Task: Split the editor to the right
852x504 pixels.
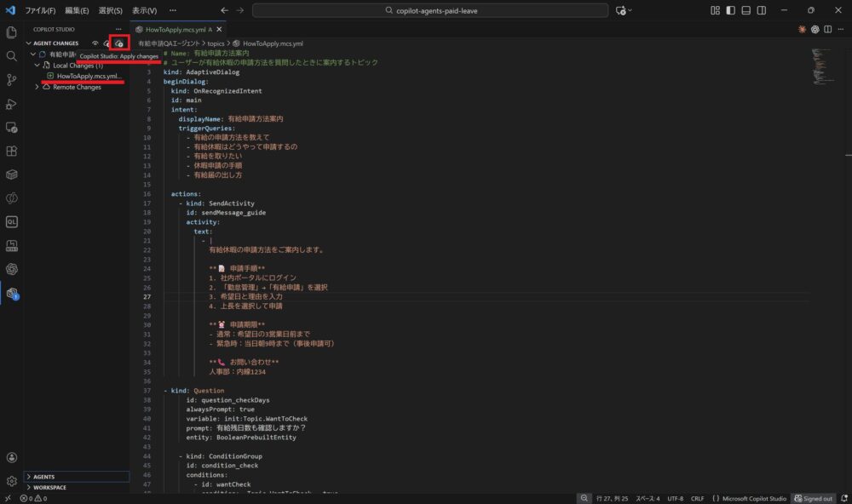Action: [x=828, y=29]
